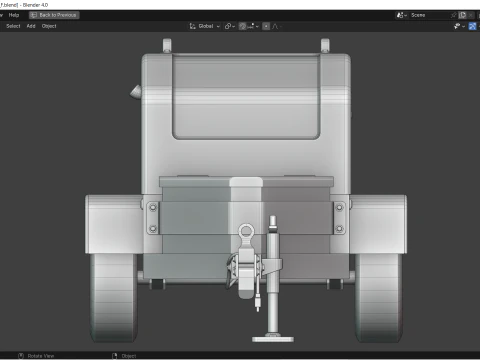Click the delete scene icon
Image resolution: width=480 pixels, height=360 pixels.
coord(470,15)
